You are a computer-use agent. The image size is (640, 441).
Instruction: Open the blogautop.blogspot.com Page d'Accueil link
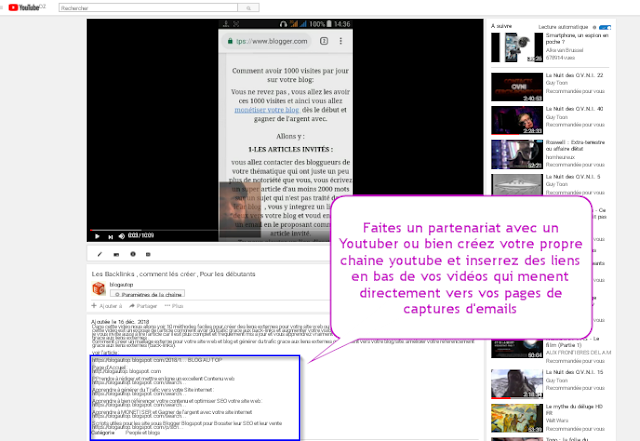coord(127,371)
